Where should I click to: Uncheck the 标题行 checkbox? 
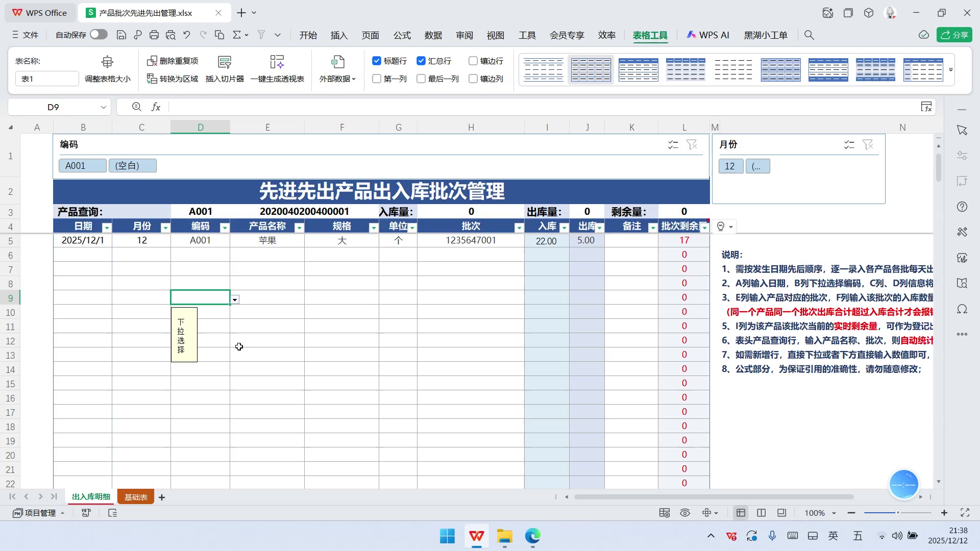[x=376, y=61]
